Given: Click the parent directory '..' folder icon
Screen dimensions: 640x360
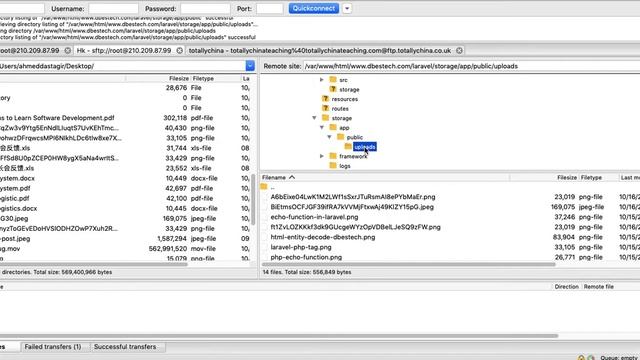Looking at the screenshot, I should click(x=264, y=187).
